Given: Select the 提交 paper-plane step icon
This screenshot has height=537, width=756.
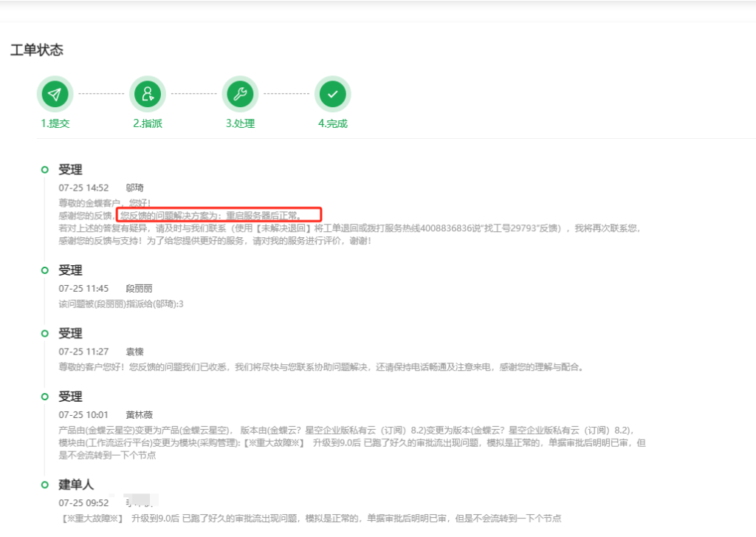Looking at the screenshot, I should click(x=55, y=93).
